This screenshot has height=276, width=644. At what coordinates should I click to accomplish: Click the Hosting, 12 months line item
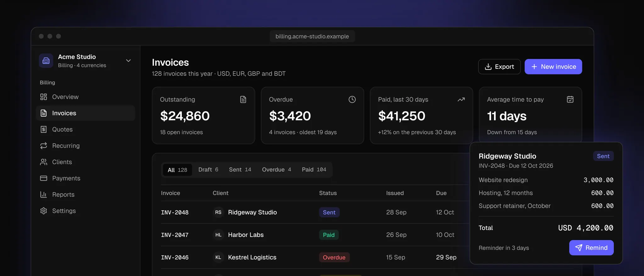pyautogui.click(x=546, y=193)
